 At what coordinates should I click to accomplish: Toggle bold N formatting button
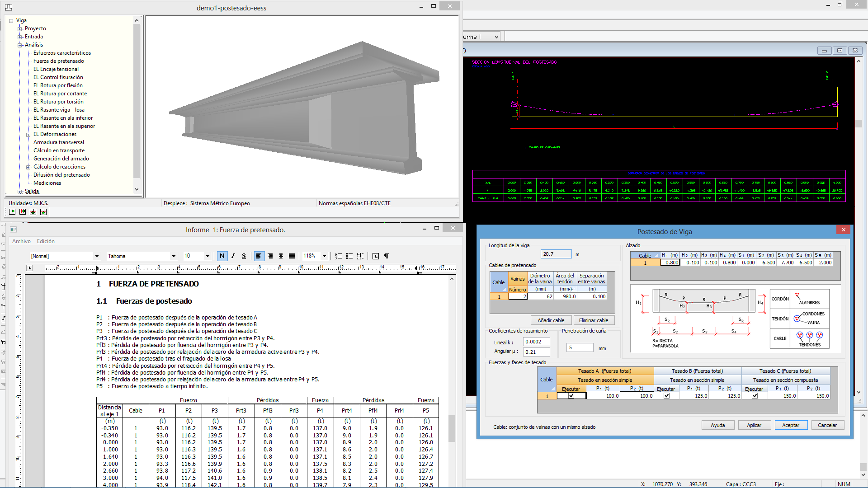click(x=222, y=256)
